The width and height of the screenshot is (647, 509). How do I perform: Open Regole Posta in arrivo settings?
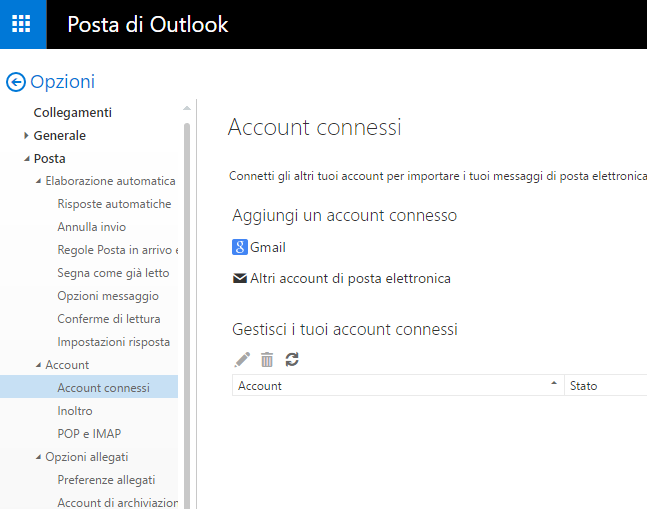[x=118, y=250]
